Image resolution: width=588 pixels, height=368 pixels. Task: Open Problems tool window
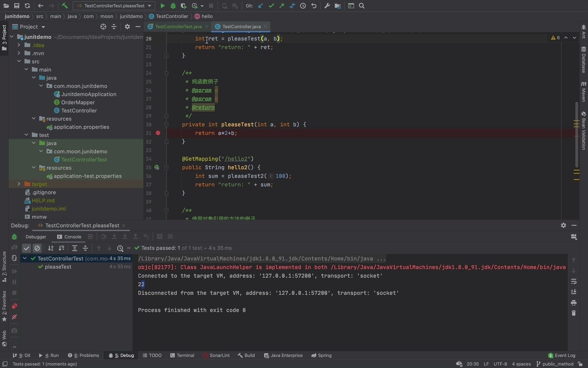tap(83, 355)
